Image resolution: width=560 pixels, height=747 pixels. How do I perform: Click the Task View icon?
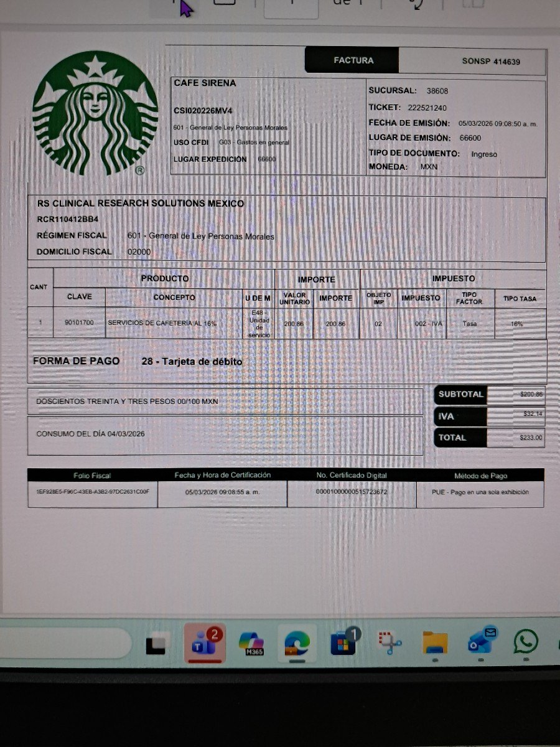155,645
